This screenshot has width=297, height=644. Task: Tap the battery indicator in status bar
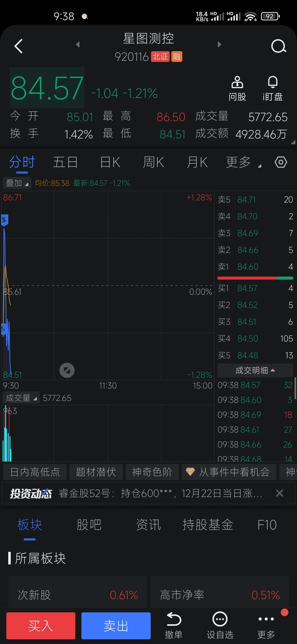270,16
